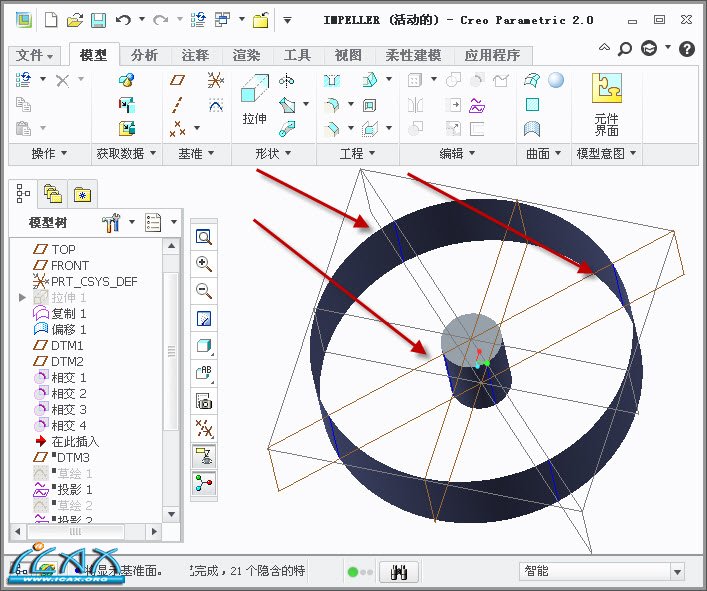Toggle the annotation display button
Image resolution: width=707 pixels, height=591 pixels.
[204, 456]
